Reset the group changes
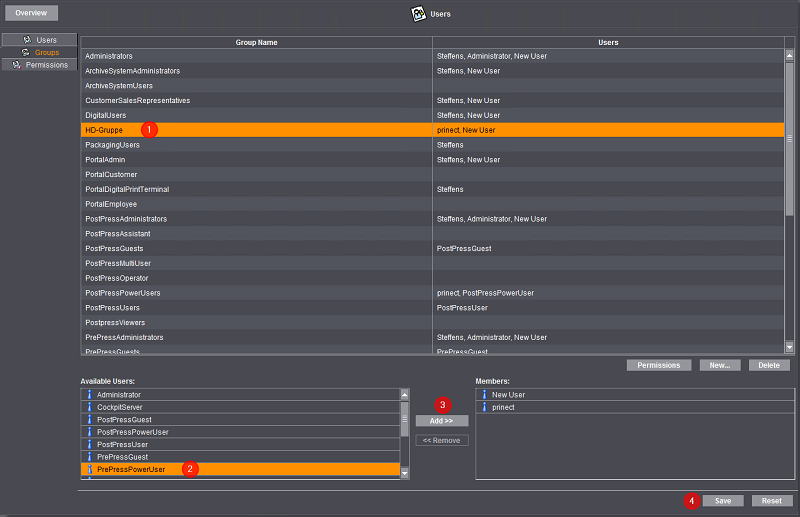 point(771,500)
